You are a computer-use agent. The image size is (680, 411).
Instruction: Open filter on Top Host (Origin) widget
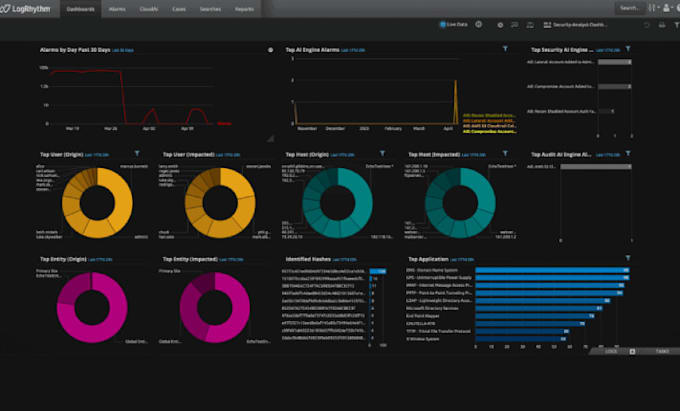point(382,153)
